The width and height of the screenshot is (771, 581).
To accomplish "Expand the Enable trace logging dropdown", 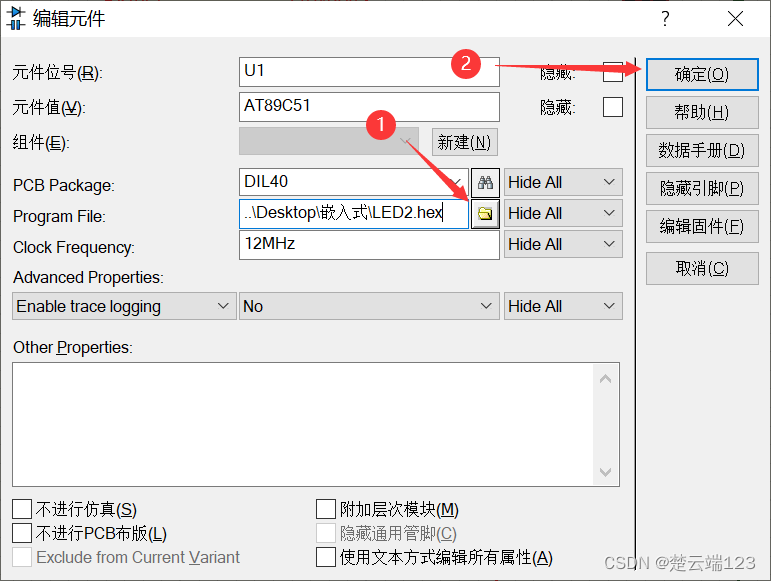I will pos(124,306).
